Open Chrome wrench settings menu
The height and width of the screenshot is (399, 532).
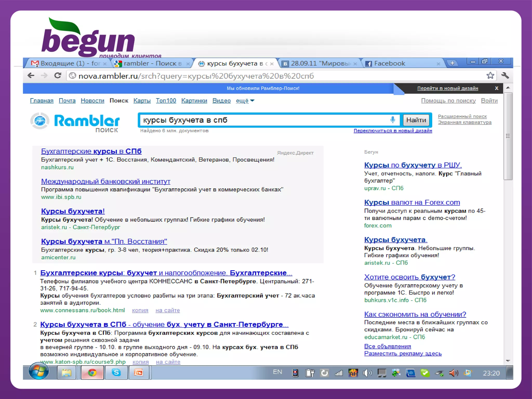[505, 76]
